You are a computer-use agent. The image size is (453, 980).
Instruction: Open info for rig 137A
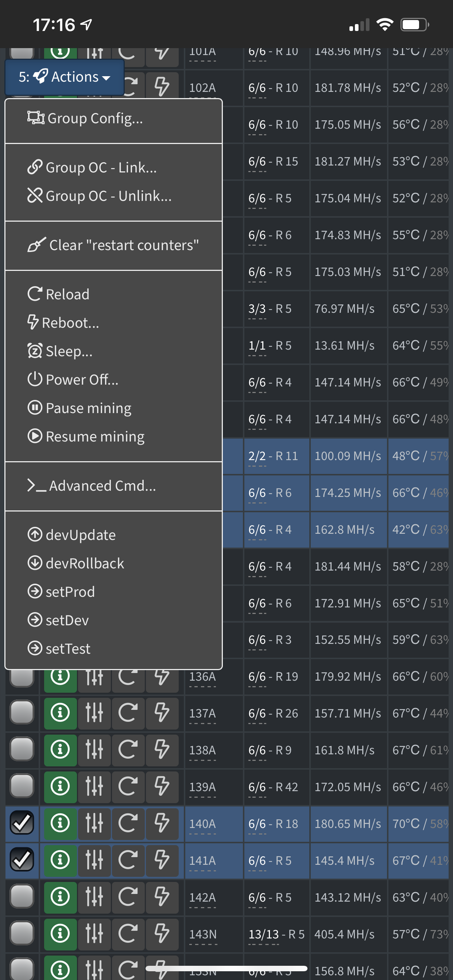[x=60, y=712]
